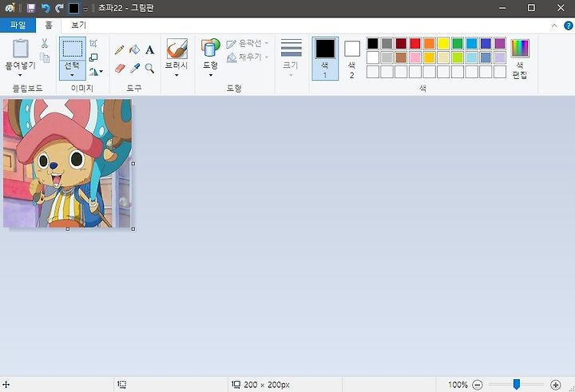Click the Save floppy disk icon
The width and height of the screenshot is (575, 392).
point(31,8)
